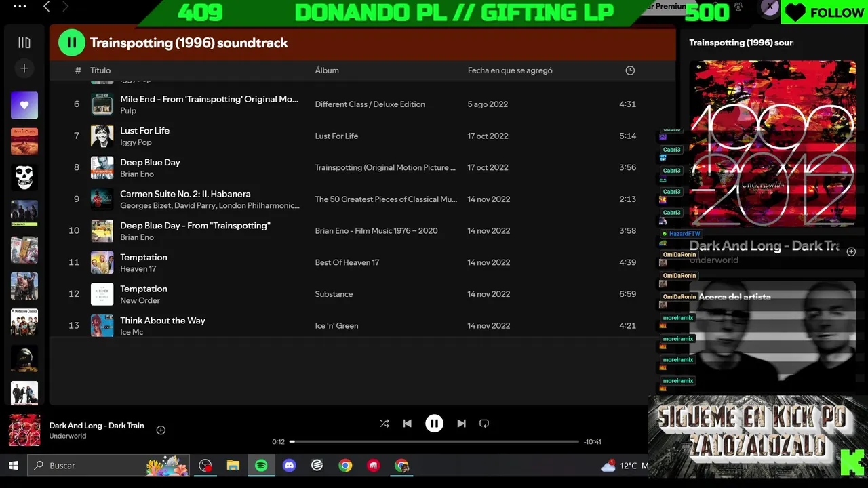The width and height of the screenshot is (868, 488).
Task: Click Lust For Life album cover thumbnail
Action: coord(102,136)
